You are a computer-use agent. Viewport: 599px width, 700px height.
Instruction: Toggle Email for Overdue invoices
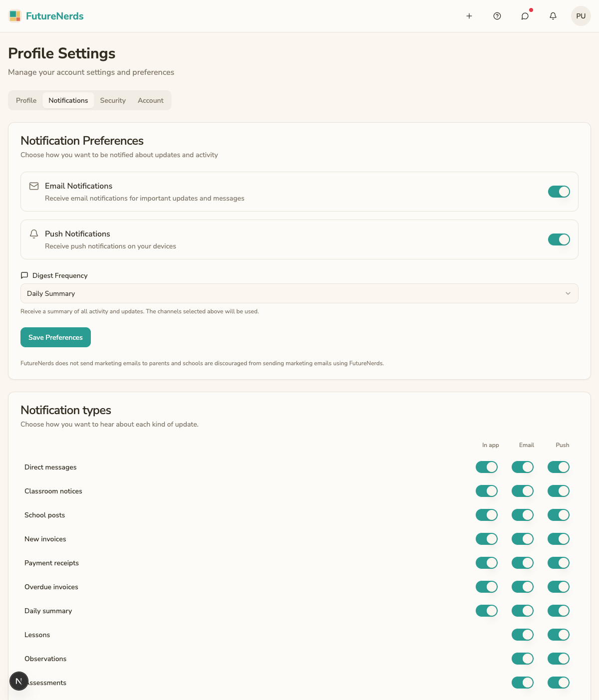click(523, 587)
